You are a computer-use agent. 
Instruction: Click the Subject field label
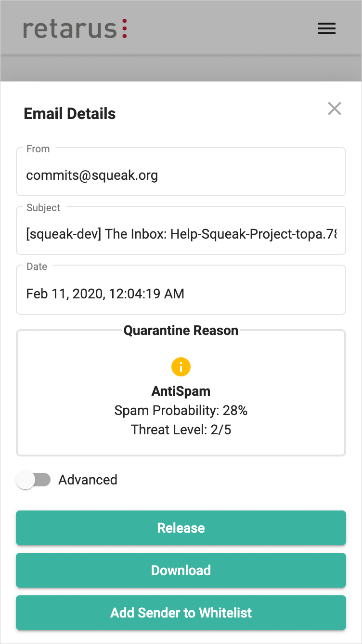coord(43,208)
